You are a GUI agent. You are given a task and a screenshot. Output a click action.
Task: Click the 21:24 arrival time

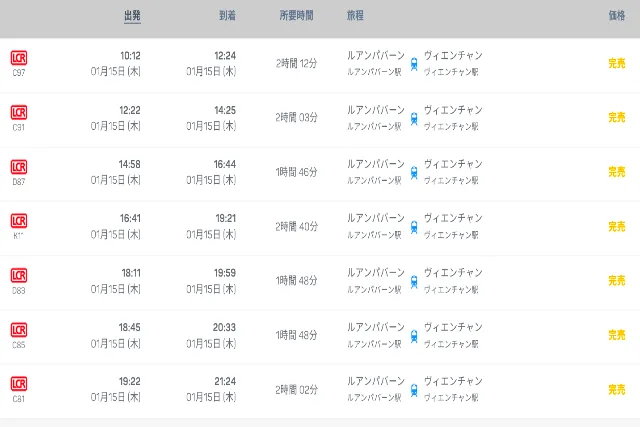click(225, 382)
